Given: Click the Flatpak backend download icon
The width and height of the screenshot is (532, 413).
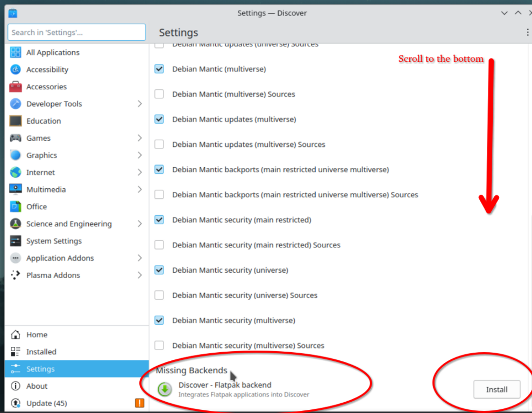Looking at the screenshot, I should [x=165, y=389].
